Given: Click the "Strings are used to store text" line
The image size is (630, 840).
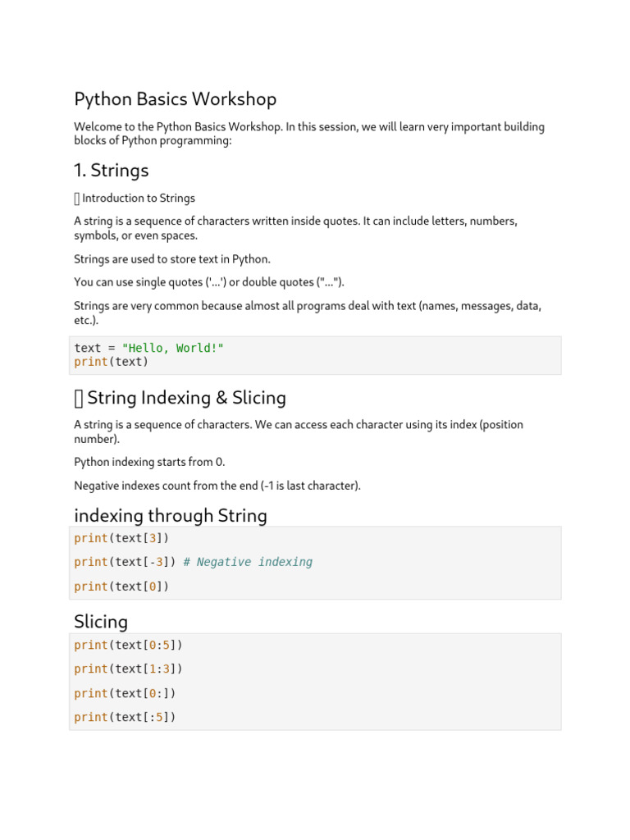Looking at the screenshot, I should [171, 259].
